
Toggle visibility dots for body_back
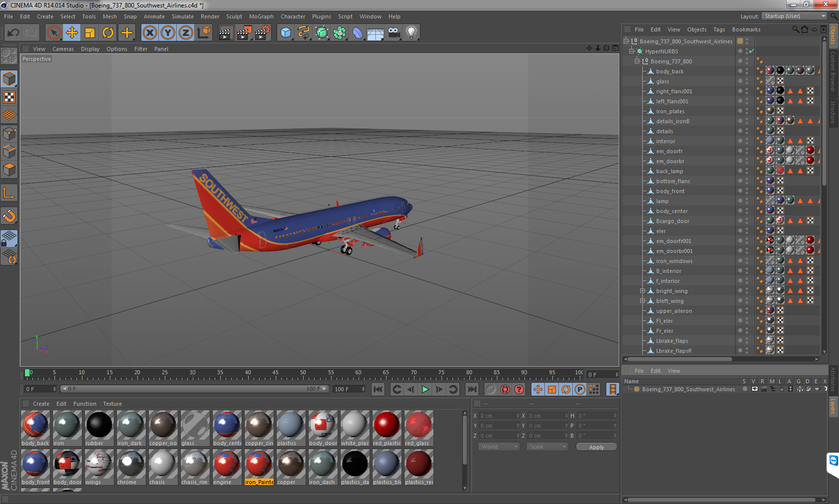click(747, 71)
